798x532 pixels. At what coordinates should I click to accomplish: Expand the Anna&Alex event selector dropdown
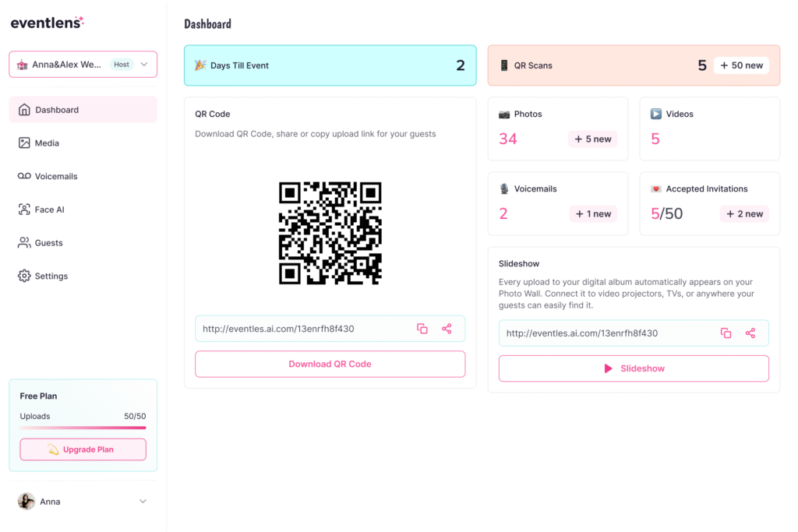coord(144,65)
